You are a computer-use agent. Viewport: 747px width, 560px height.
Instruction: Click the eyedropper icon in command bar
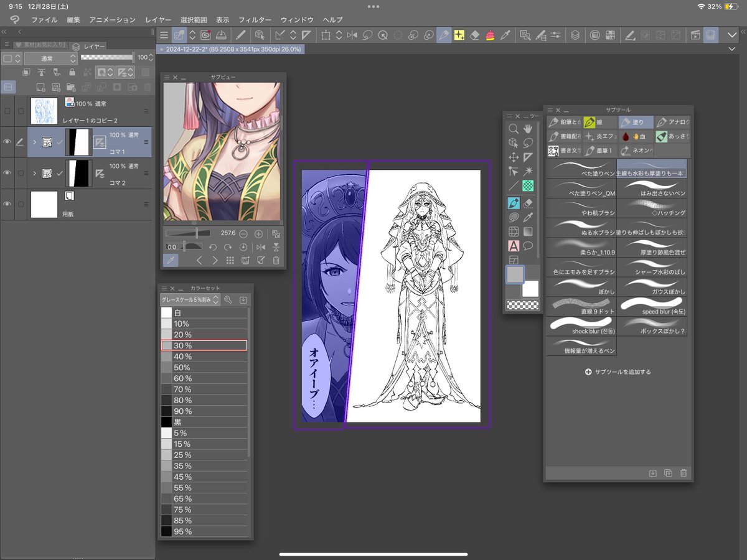tap(505, 35)
